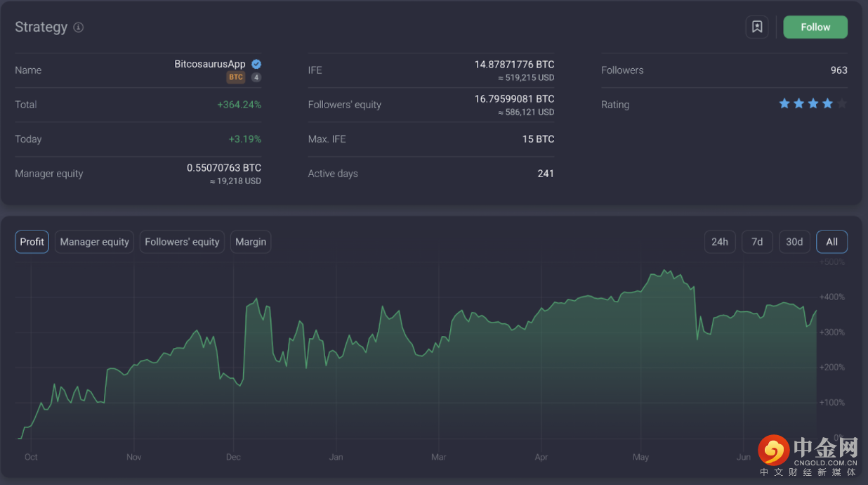The height and width of the screenshot is (485, 868).
Task: Open the Margin chart tab
Action: 251,242
